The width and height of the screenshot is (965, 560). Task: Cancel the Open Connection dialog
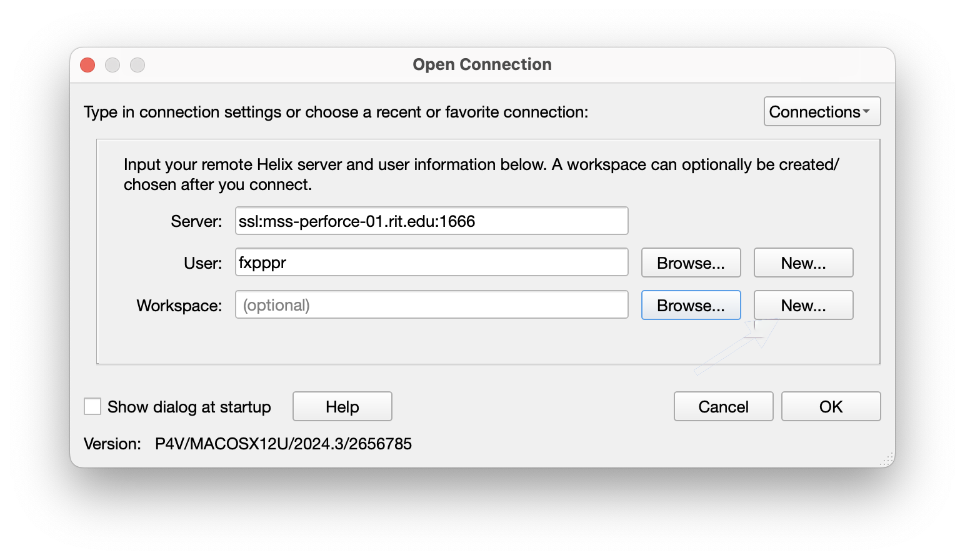coord(723,407)
